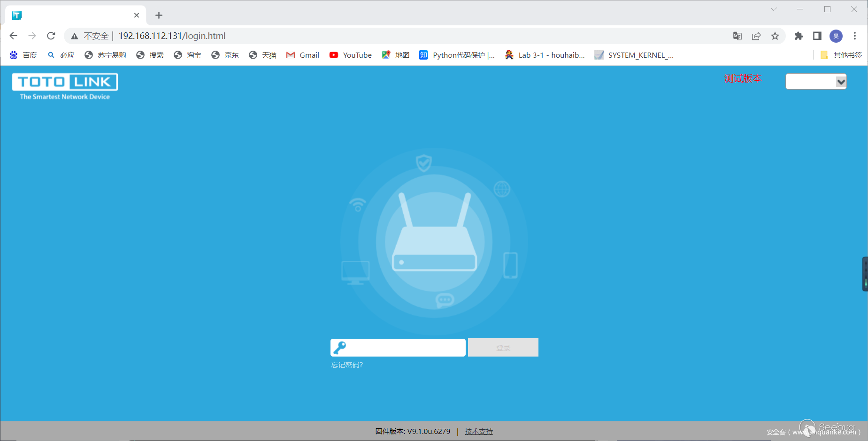The image size is (868, 441).
Task: Open the 淘宝 bookmark
Action: (x=187, y=55)
